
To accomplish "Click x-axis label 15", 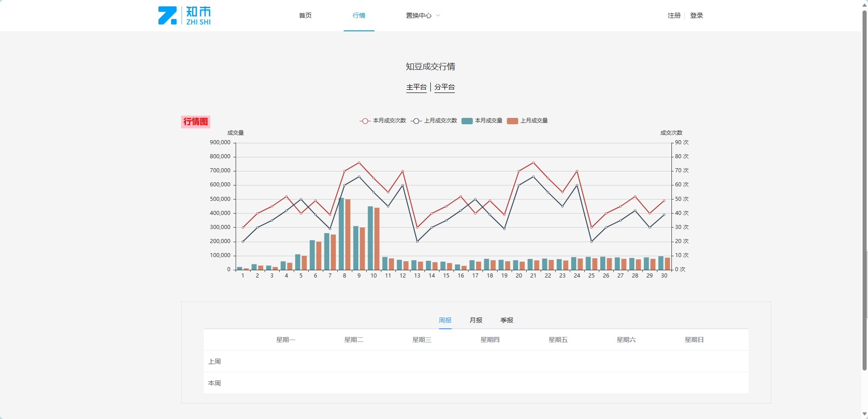I will 446,276.
